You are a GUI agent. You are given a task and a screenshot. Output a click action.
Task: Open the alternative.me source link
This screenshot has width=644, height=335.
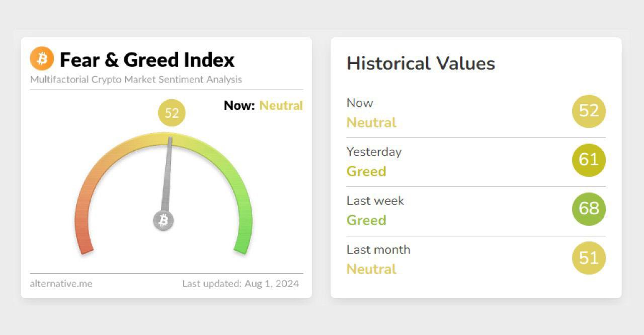61,284
